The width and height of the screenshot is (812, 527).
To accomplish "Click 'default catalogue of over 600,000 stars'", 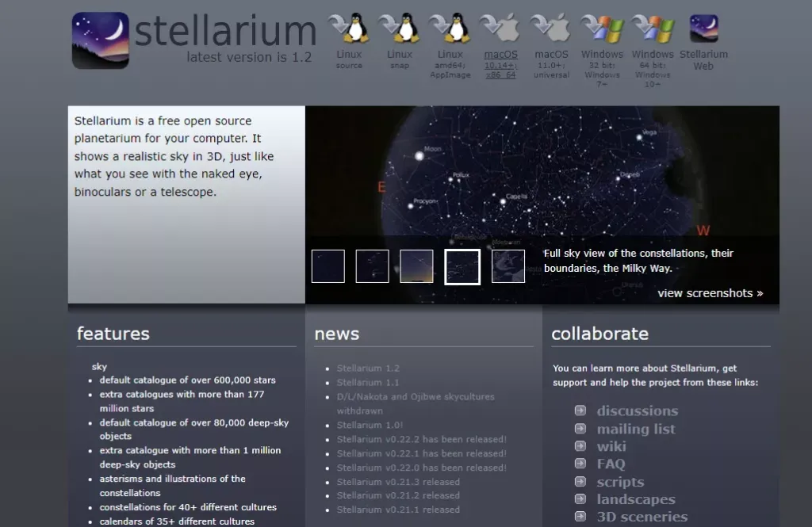I will click(187, 380).
